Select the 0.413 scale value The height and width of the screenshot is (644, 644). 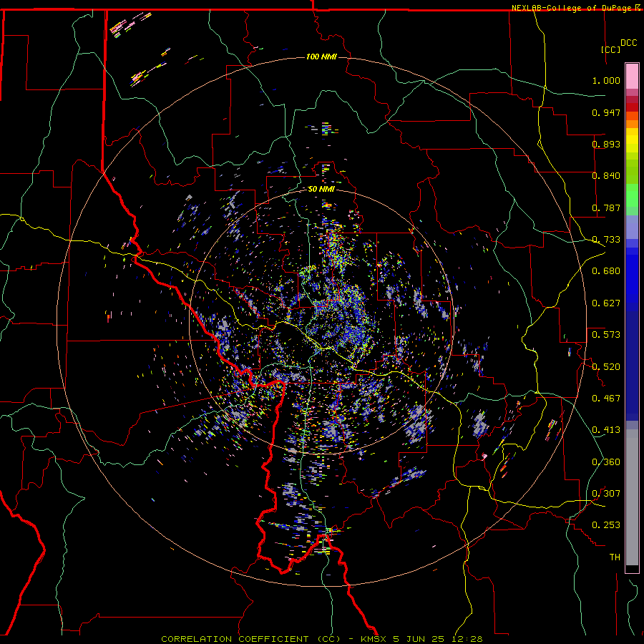[606, 430]
